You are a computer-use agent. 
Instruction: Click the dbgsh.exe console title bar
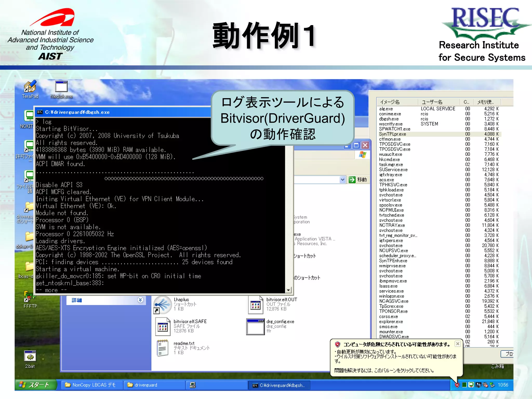tap(123, 112)
